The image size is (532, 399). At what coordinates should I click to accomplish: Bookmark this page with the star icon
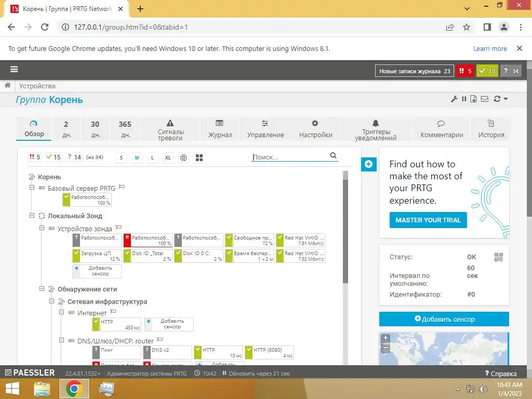467,27
